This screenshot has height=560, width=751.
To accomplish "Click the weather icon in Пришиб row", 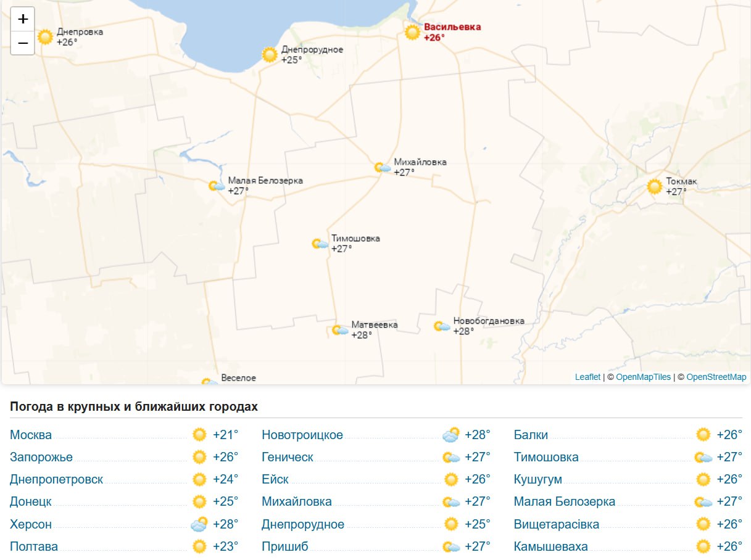I will click(x=451, y=547).
